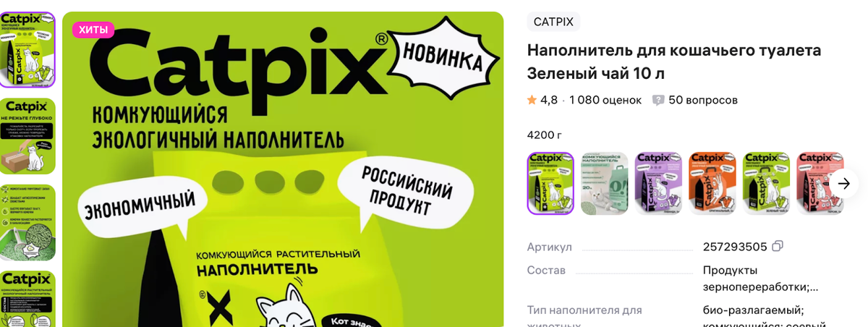Viewport: 868px width, 327px height.
Task: Choose the second green Catpix variant
Action: click(x=766, y=183)
